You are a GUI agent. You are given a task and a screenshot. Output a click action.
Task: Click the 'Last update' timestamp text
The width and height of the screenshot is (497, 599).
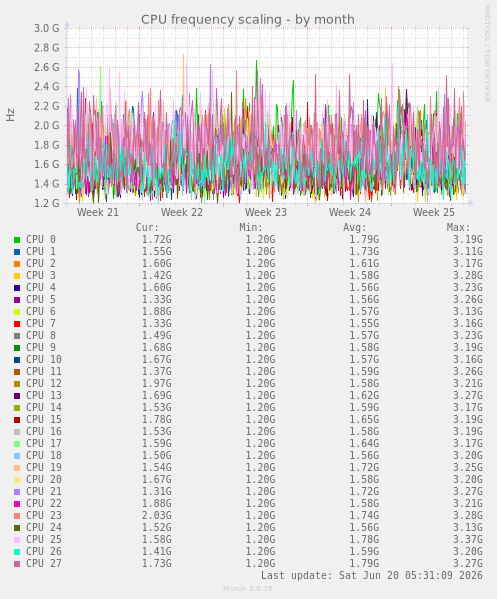tap(372, 575)
